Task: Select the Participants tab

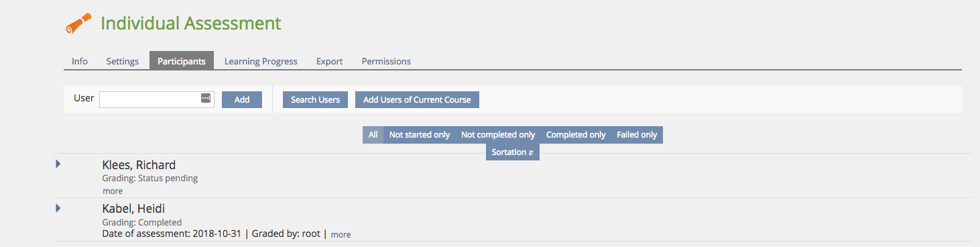Action: click(x=182, y=61)
